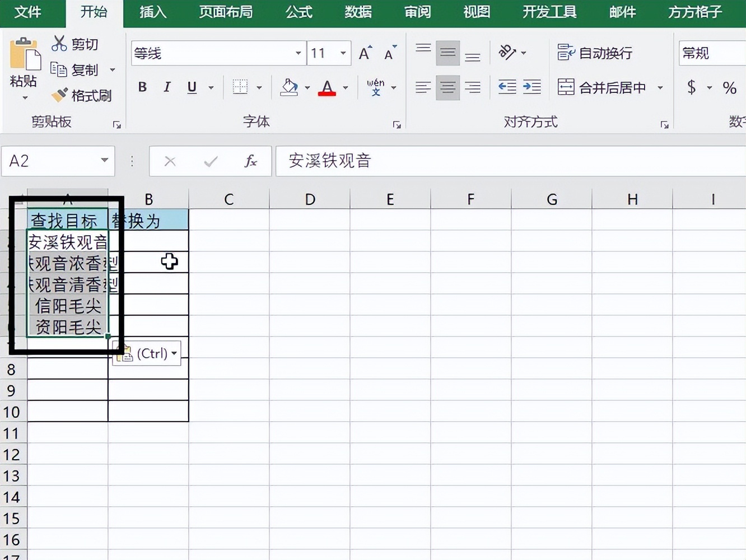Screen dimensions: 746x560
Task: Switch to the 数据 ribbon tab
Action: 358,12
